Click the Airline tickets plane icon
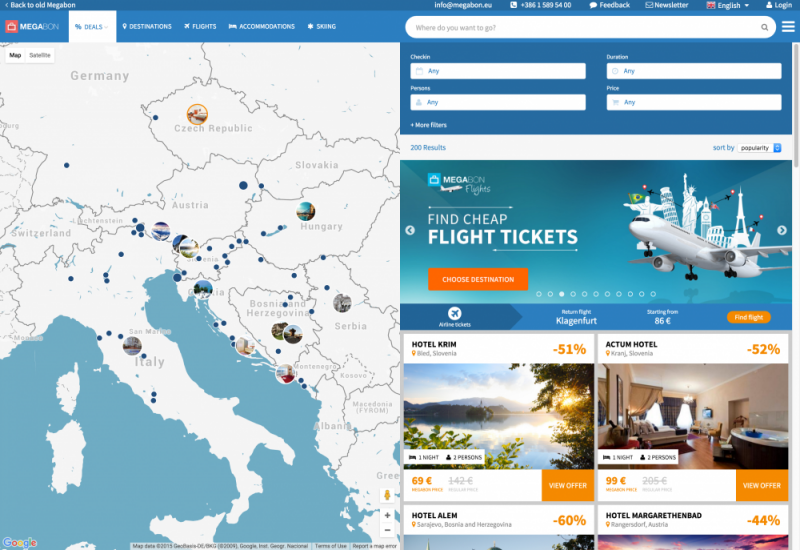800x550 pixels. [455, 313]
